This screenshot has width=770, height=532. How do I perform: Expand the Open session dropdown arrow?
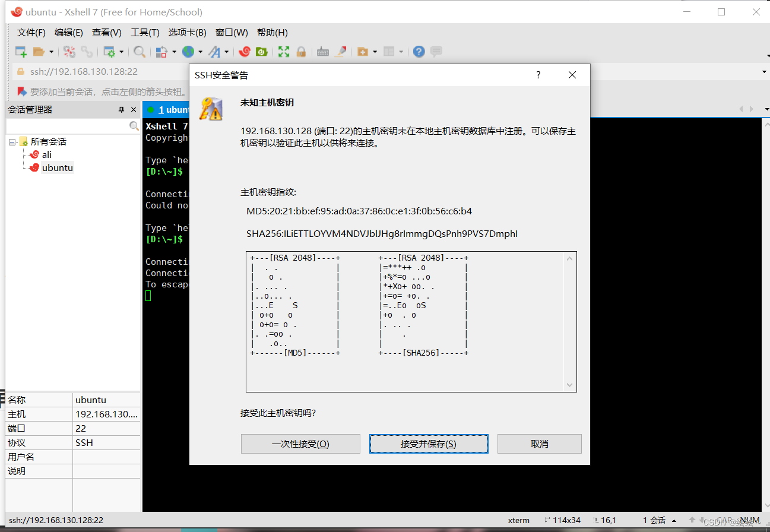[x=51, y=52]
